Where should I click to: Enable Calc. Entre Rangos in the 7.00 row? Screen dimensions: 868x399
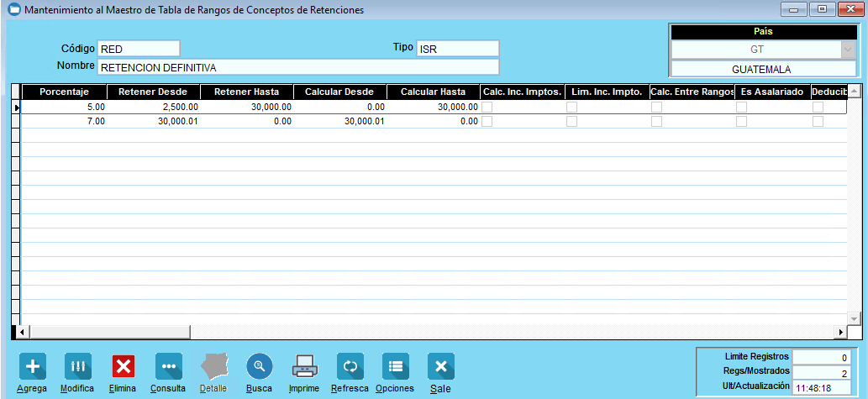(x=656, y=122)
